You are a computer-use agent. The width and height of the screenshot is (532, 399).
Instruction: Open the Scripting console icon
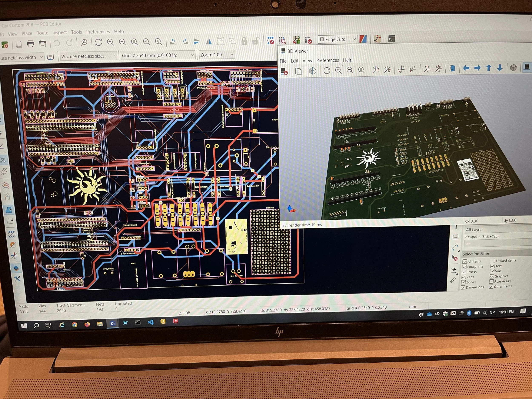392,39
